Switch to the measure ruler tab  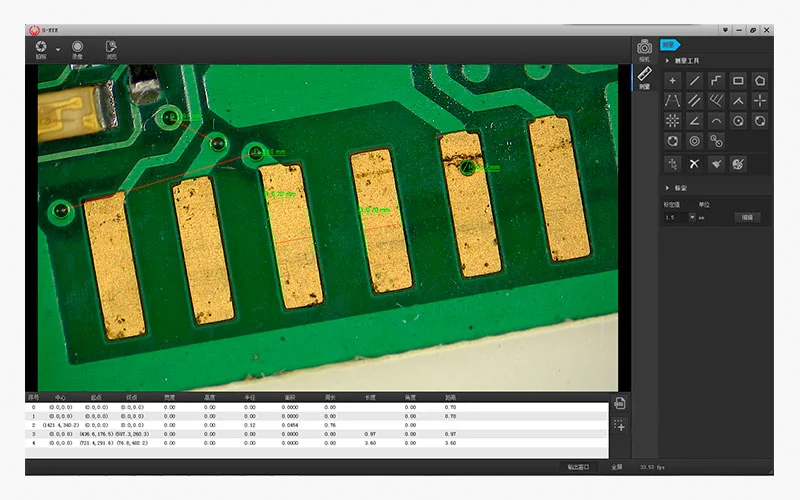coord(644,76)
